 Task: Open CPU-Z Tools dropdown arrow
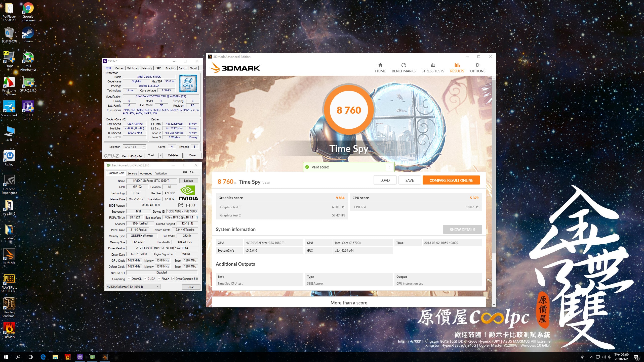click(160, 155)
